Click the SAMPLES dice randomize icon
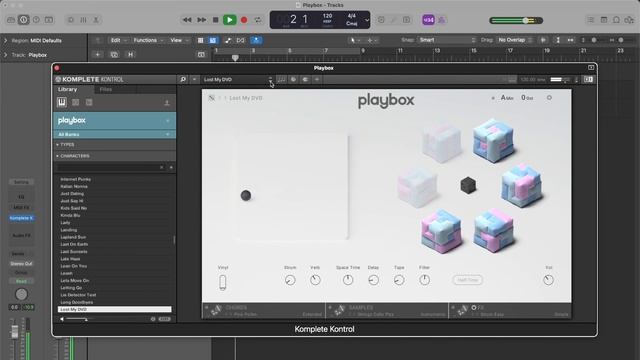640x360 pixels. (339, 311)
